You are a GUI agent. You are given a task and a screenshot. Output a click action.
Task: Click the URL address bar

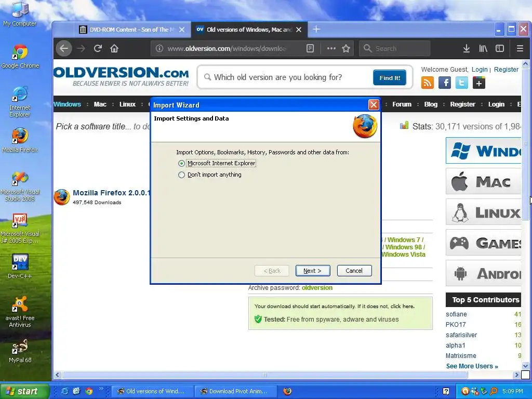pos(225,48)
